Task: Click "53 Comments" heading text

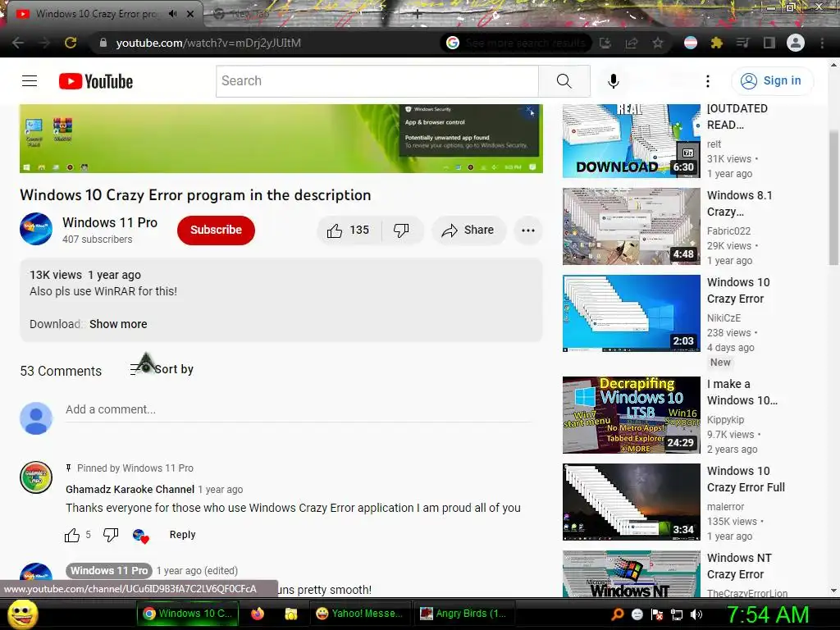Action: [x=61, y=371]
